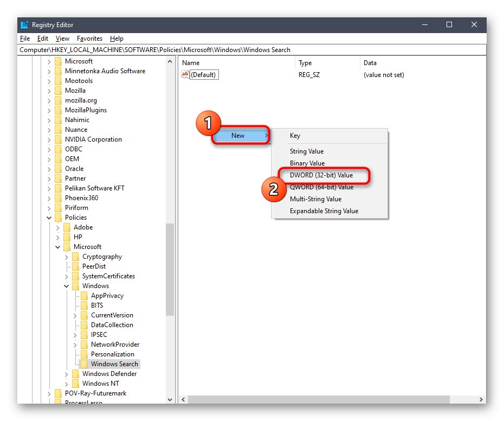Click the folder icon beside Cryptography
This screenshot has width=504, height=421.
pos(75,257)
